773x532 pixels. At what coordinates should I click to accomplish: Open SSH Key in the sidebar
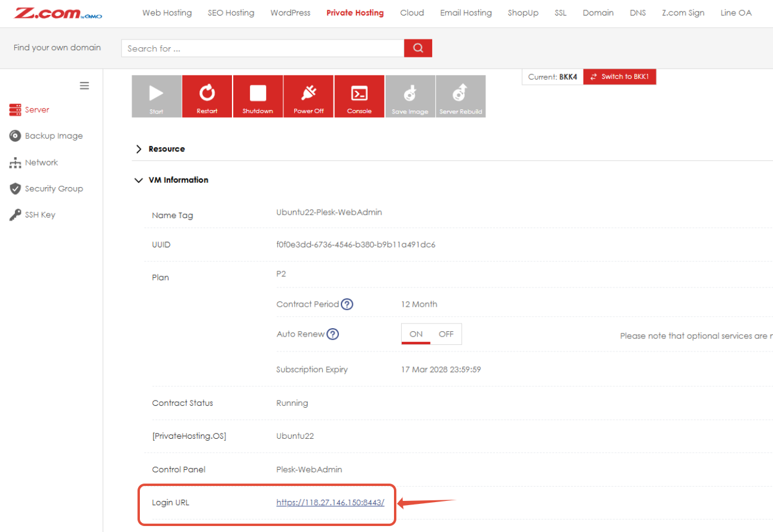point(32,215)
